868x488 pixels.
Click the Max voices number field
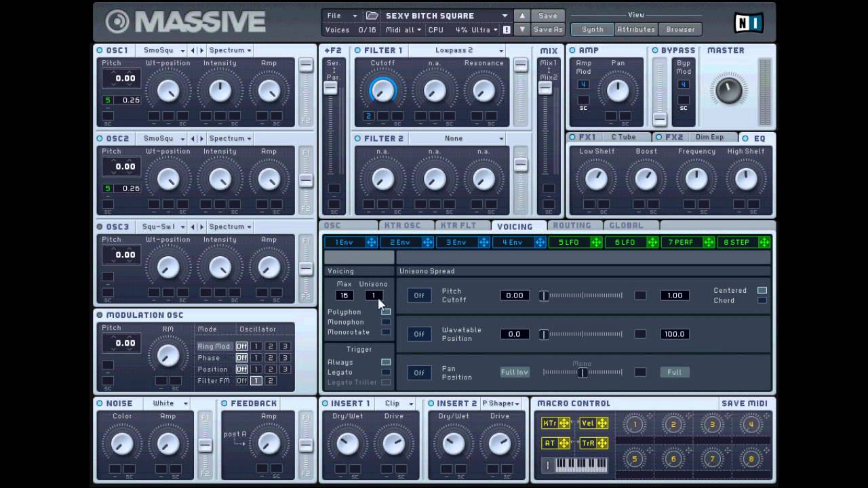[344, 296]
